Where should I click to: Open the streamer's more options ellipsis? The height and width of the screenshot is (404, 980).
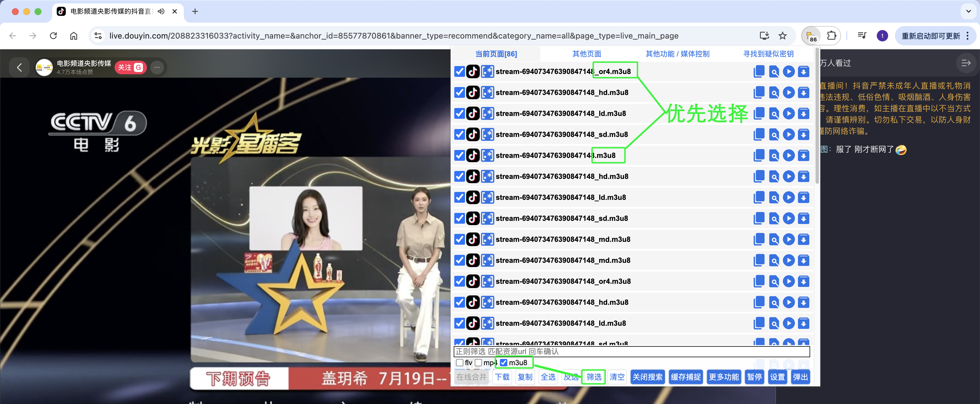pyautogui.click(x=157, y=67)
